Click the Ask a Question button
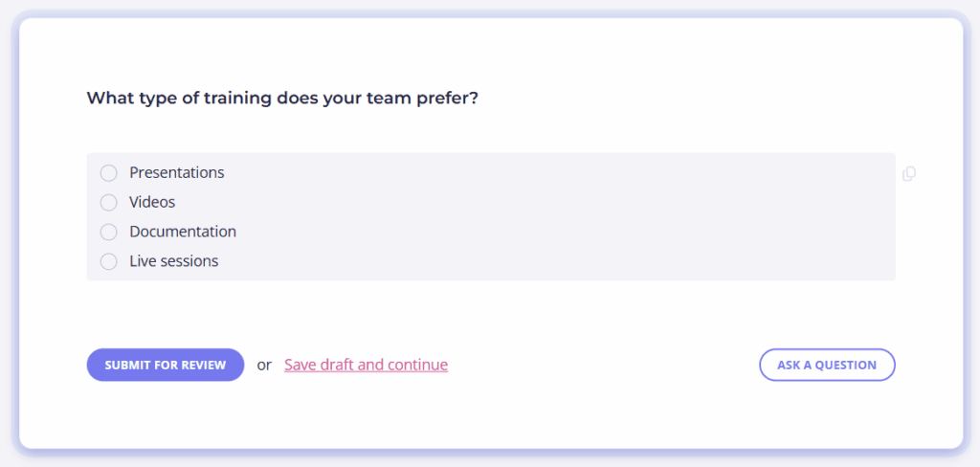The image size is (980, 467). (x=828, y=365)
